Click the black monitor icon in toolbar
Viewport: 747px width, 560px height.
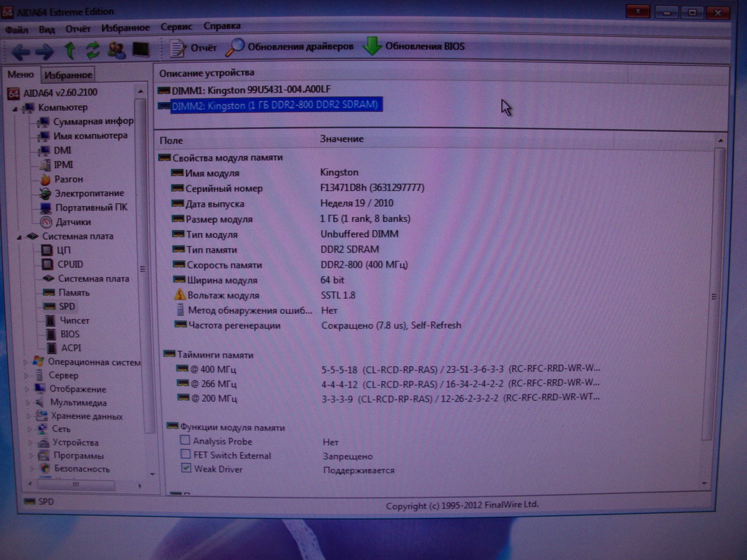[x=141, y=50]
